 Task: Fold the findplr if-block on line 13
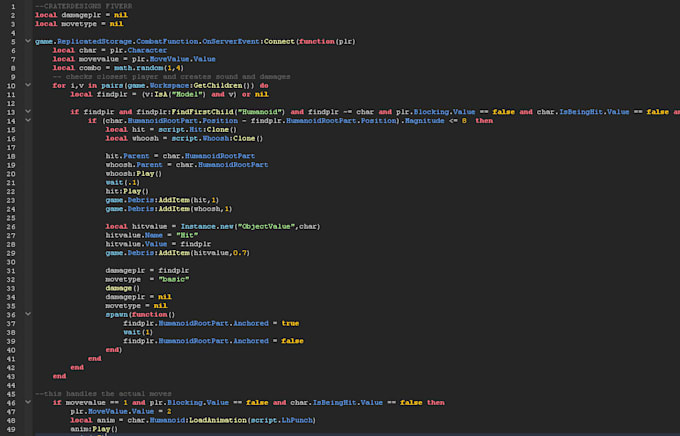pyautogui.click(x=27, y=111)
